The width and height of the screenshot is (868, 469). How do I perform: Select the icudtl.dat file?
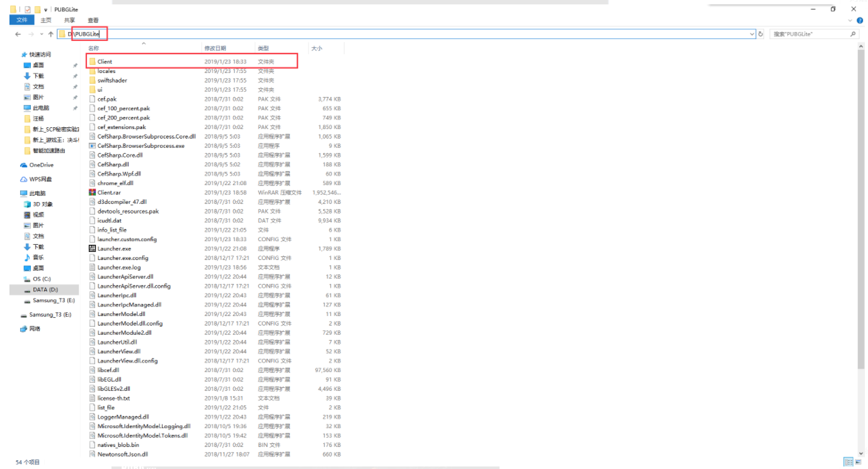click(110, 221)
